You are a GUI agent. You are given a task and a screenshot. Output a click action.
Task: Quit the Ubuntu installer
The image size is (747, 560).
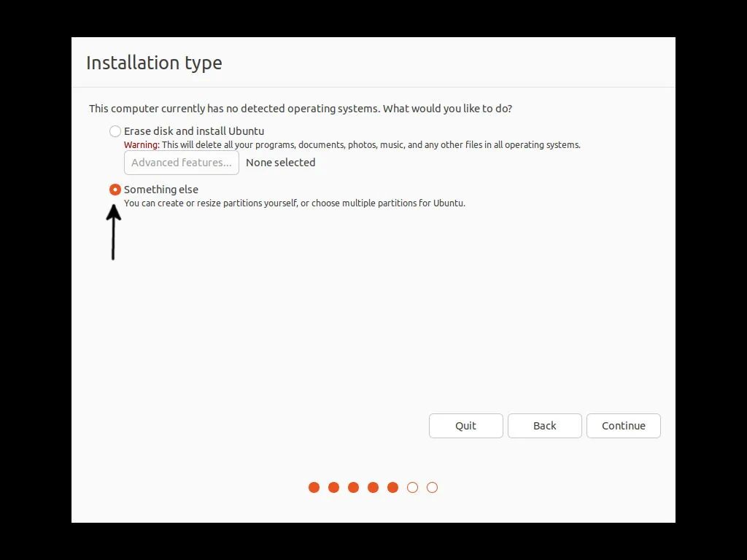pyautogui.click(x=465, y=426)
